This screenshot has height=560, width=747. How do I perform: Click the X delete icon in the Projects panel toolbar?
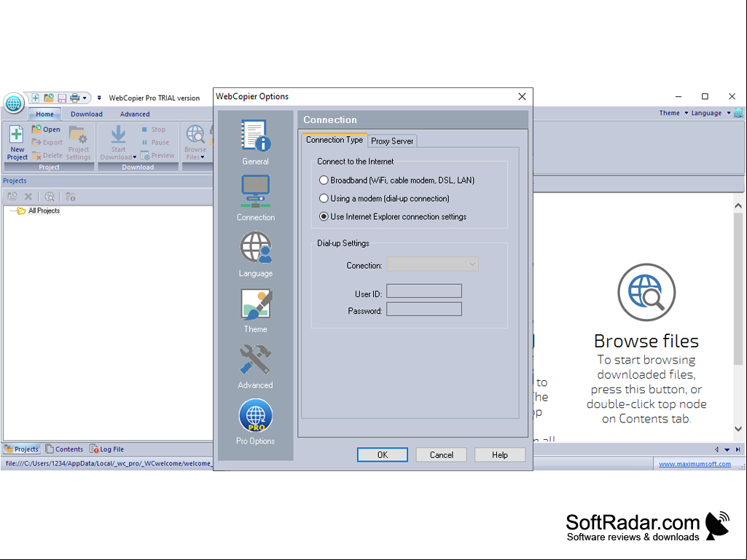(28, 196)
